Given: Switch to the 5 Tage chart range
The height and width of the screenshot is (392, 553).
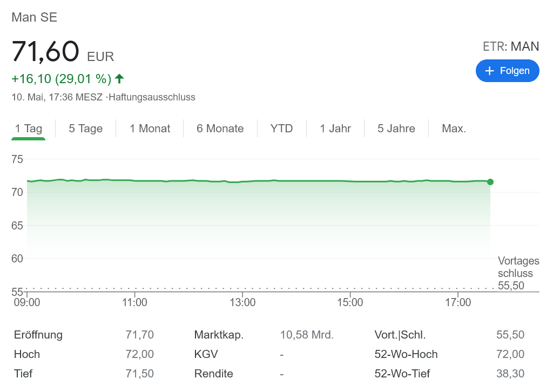Looking at the screenshot, I should 85,129.
